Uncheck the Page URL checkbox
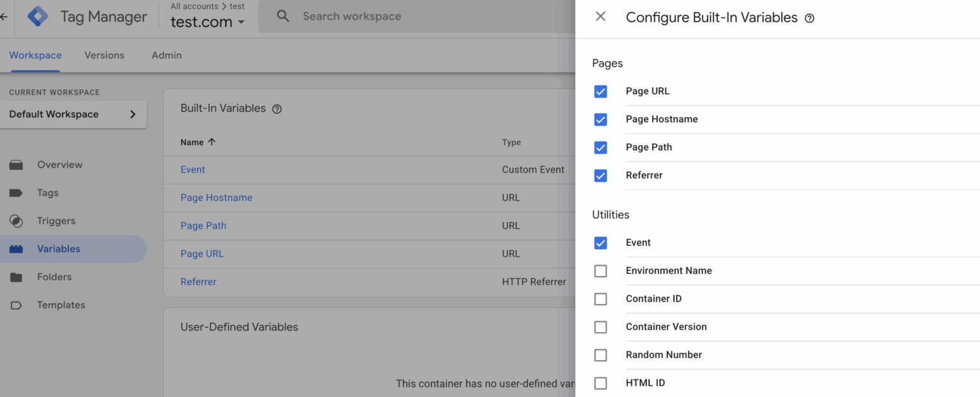Viewport: 980px width, 397px height. [x=600, y=91]
